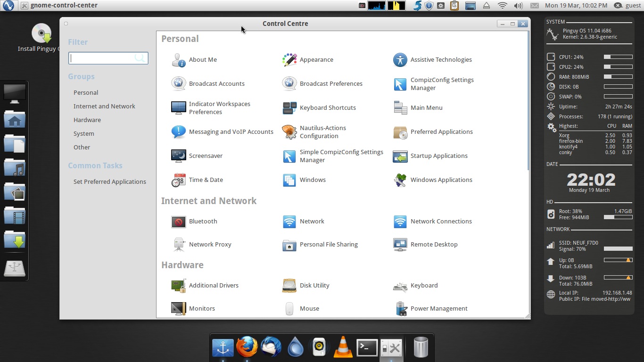Jump to the Other group
644x362 pixels.
(x=82, y=147)
